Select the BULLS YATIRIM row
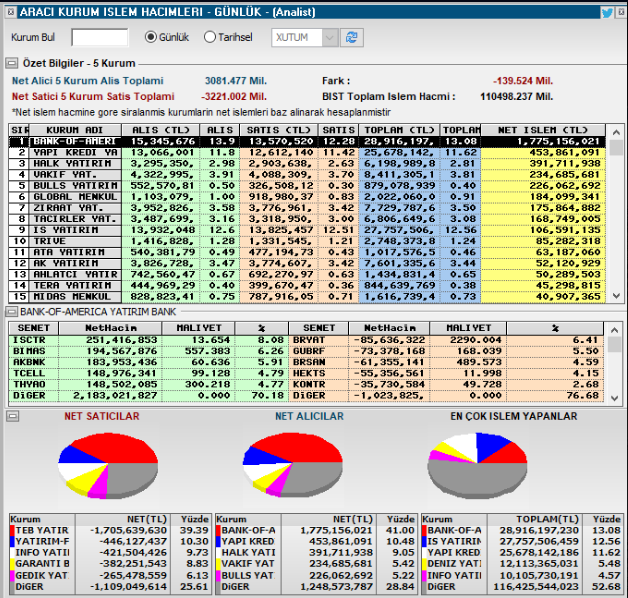 pos(307,186)
